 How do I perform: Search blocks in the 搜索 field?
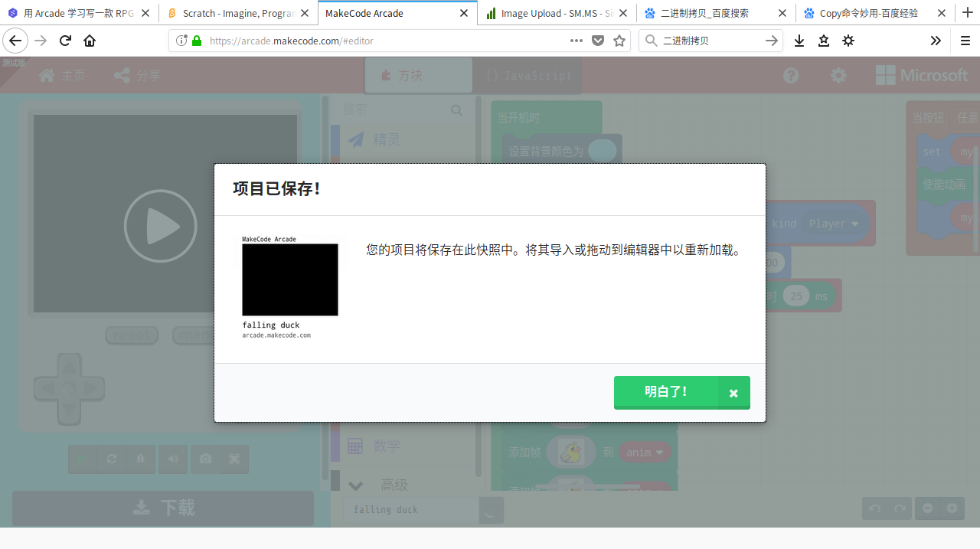click(x=402, y=110)
